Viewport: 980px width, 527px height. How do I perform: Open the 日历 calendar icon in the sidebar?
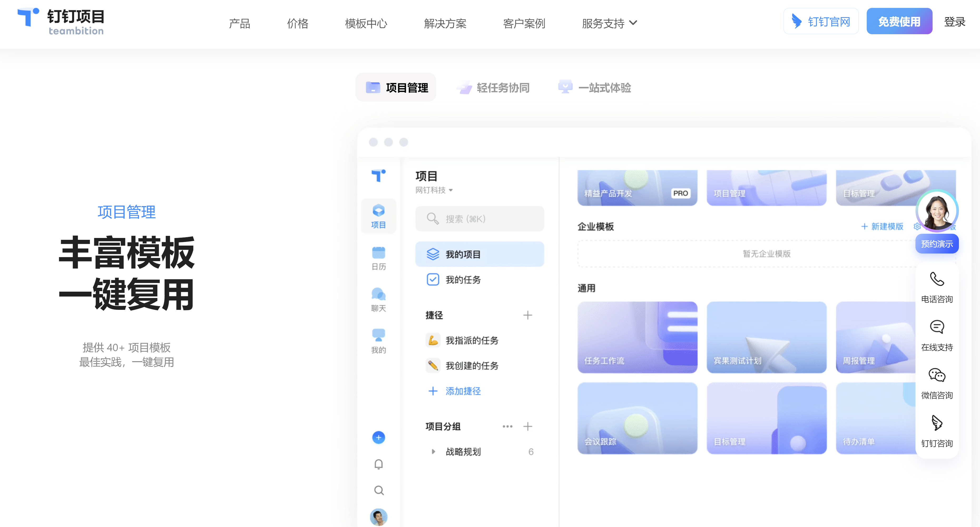tap(378, 252)
